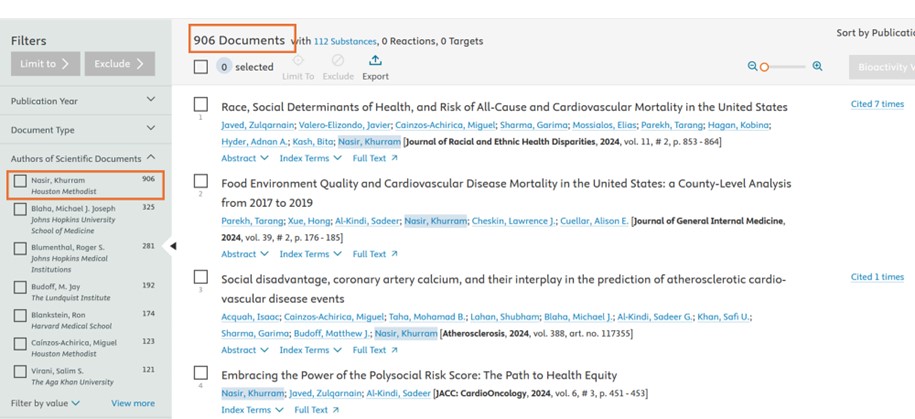
Task: Check the Nasir, Khurram author filter
Action: 20,181
